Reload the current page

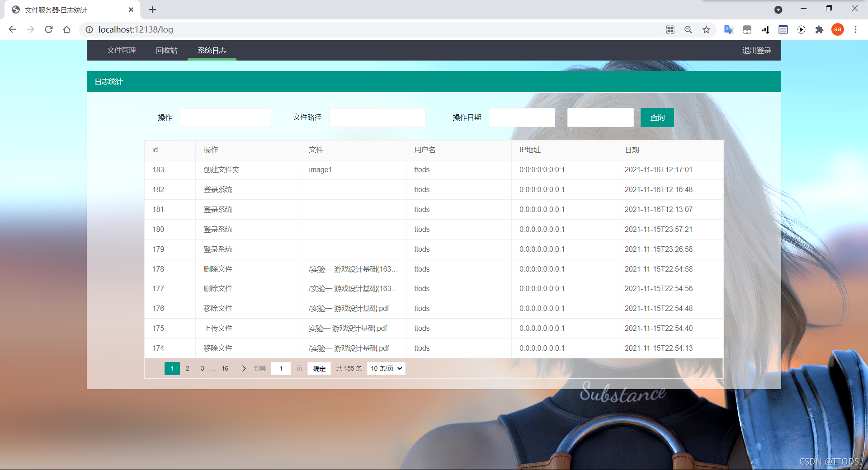tap(49, 29)
